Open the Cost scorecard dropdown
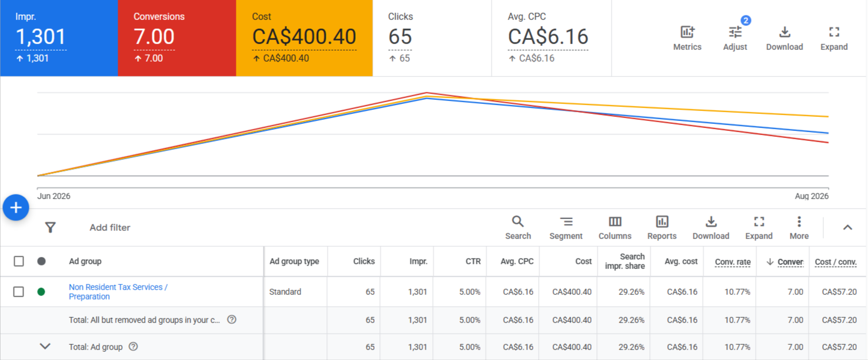This screenshot has height=360, width=868. point(305,38)
